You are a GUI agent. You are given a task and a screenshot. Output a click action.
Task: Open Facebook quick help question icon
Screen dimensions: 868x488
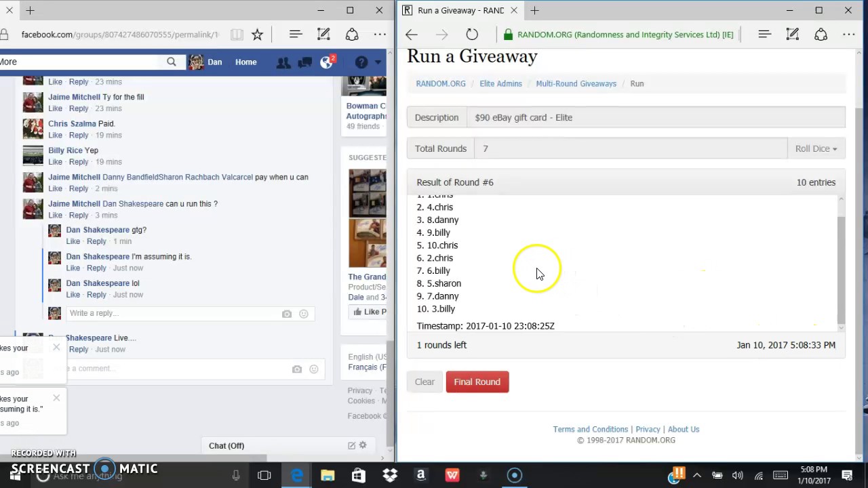(x=361, y=62)
